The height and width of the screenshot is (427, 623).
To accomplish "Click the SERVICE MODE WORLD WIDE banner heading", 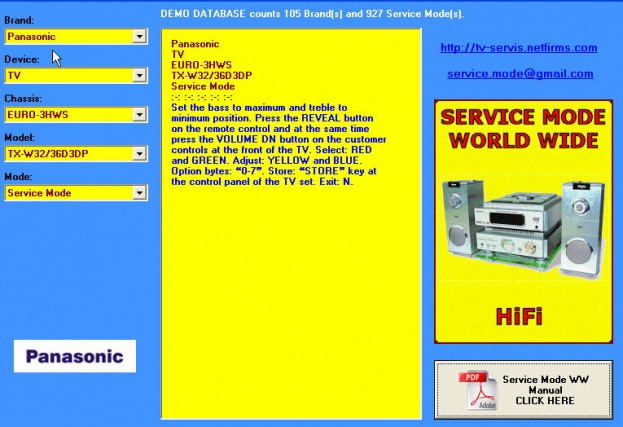I will tap(523, 129).
